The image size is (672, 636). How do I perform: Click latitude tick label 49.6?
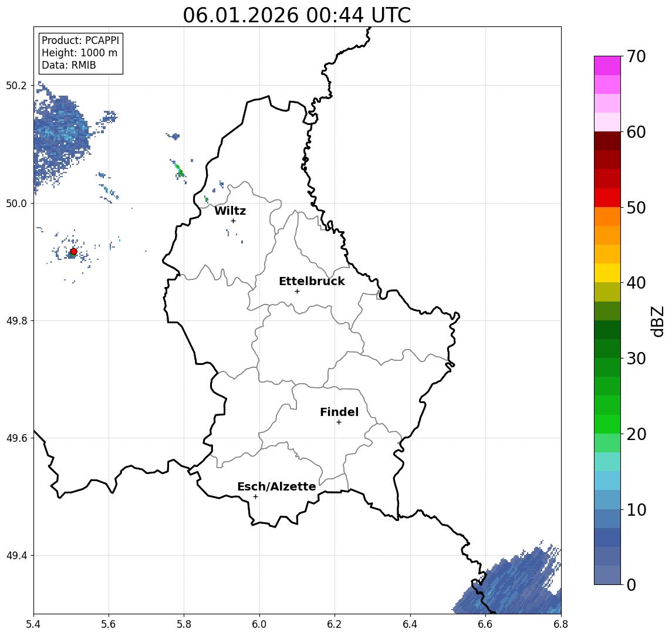coord(16,438)
